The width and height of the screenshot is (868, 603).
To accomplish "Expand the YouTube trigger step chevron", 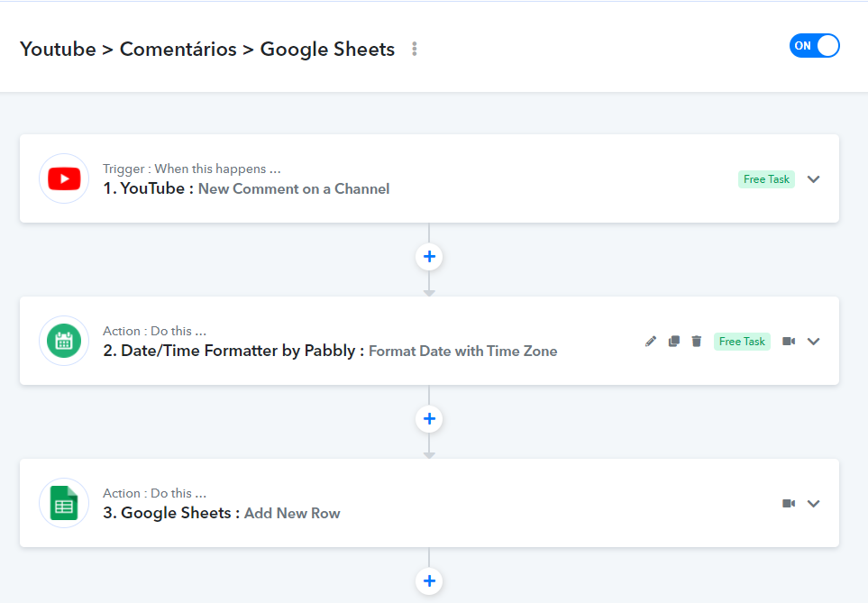I will (x=813, y=179).
